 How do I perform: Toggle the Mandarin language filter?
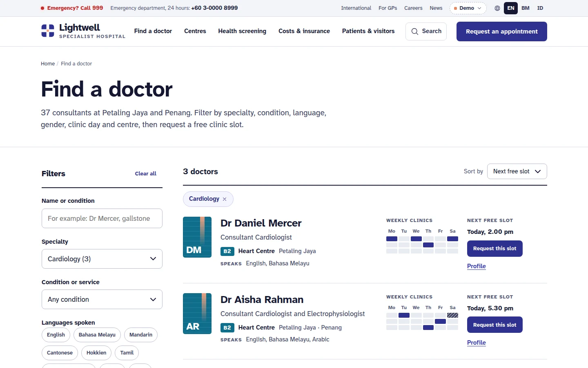pyautogui.click(x=141, y=335)
